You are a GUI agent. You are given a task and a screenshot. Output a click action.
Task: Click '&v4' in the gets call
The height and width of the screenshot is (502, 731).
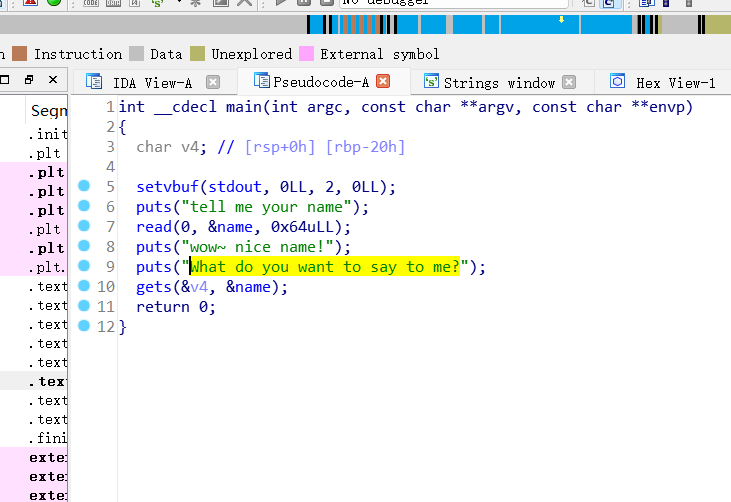[194, 287]
